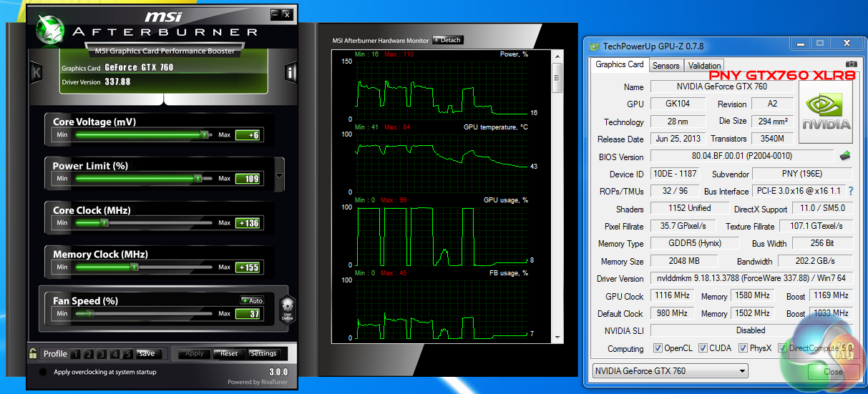Click the Default Clock value 980 MHz

coord(672,313)
